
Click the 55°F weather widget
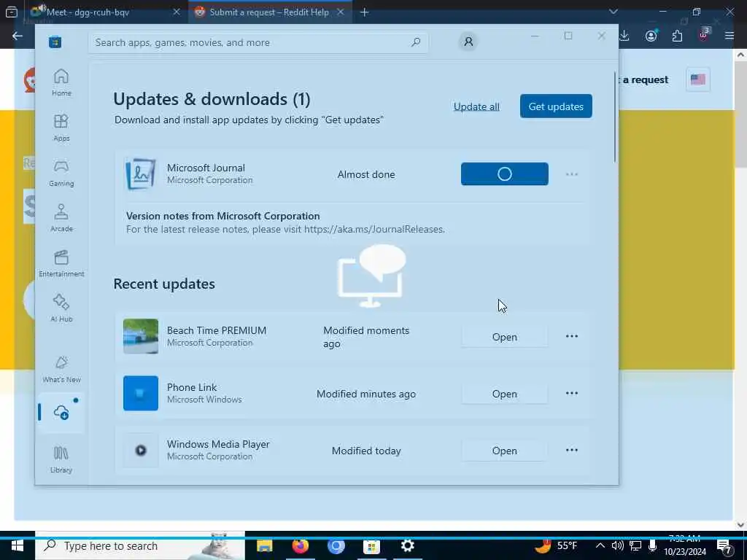pos(555,545)
